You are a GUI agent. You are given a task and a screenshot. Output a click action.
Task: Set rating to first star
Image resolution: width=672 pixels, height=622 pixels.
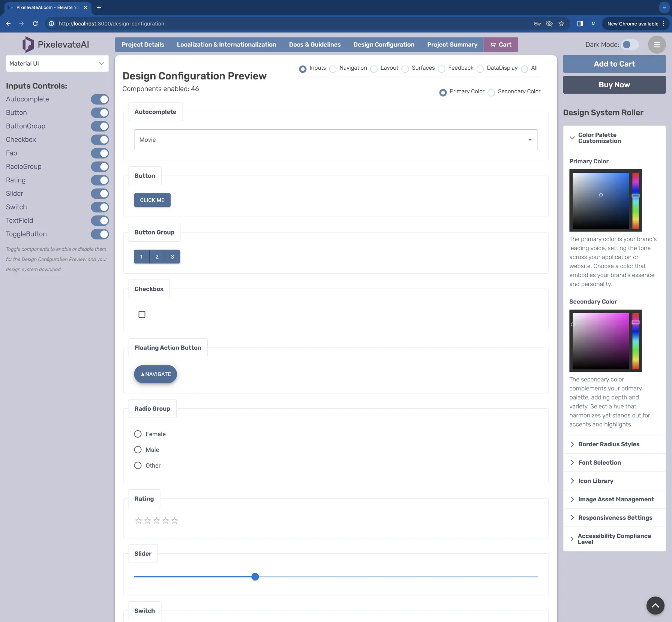point(138,520)
